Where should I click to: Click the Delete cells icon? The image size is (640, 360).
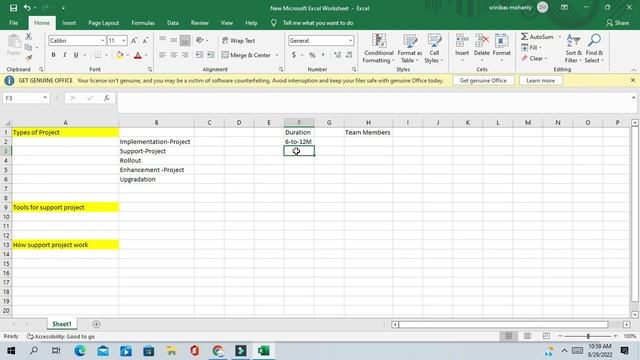tap(482, 41)
